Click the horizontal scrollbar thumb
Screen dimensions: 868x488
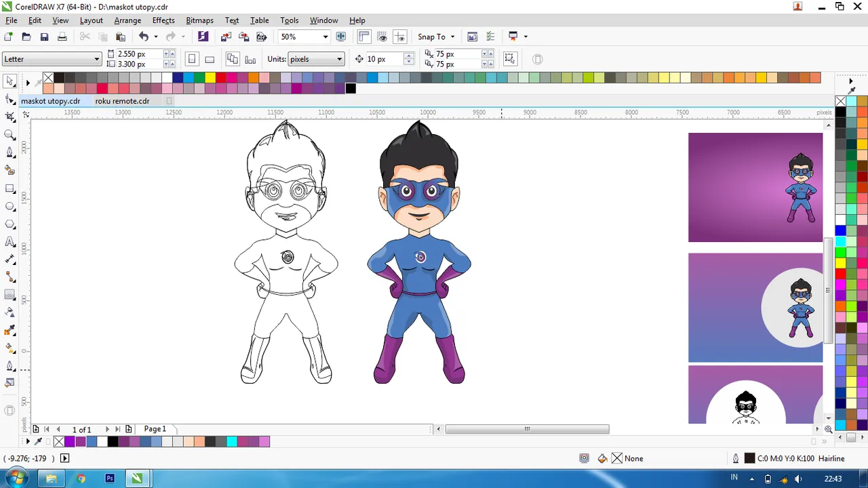527,429
